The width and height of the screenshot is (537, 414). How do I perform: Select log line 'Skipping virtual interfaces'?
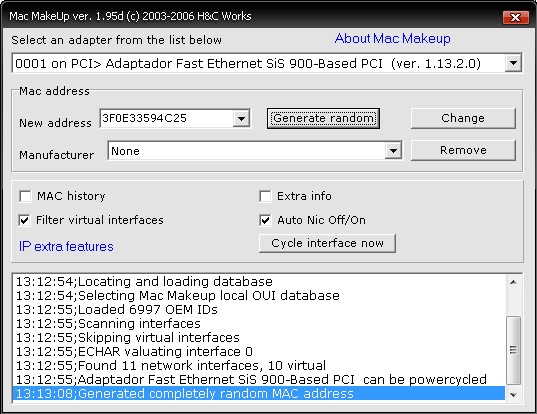coord(259,338)
